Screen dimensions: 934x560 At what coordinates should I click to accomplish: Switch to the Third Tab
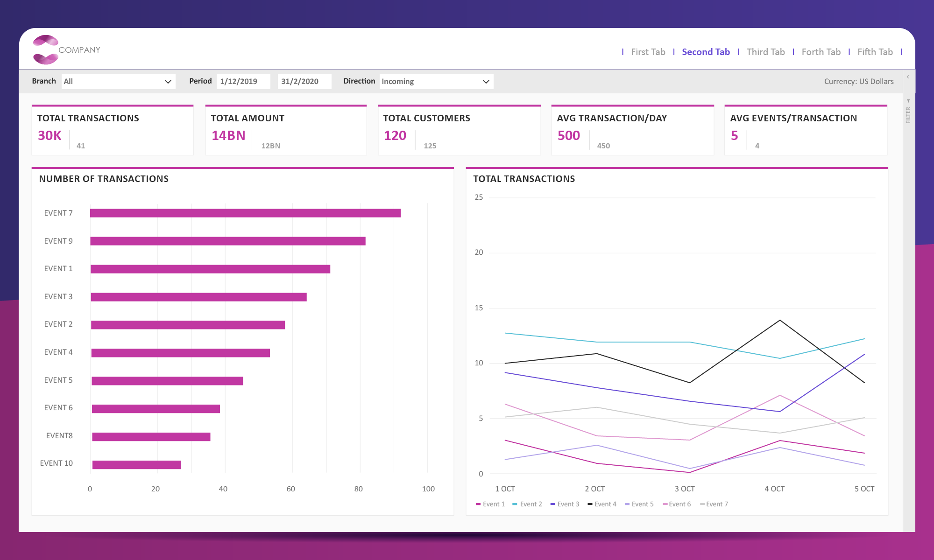(765, 52)
